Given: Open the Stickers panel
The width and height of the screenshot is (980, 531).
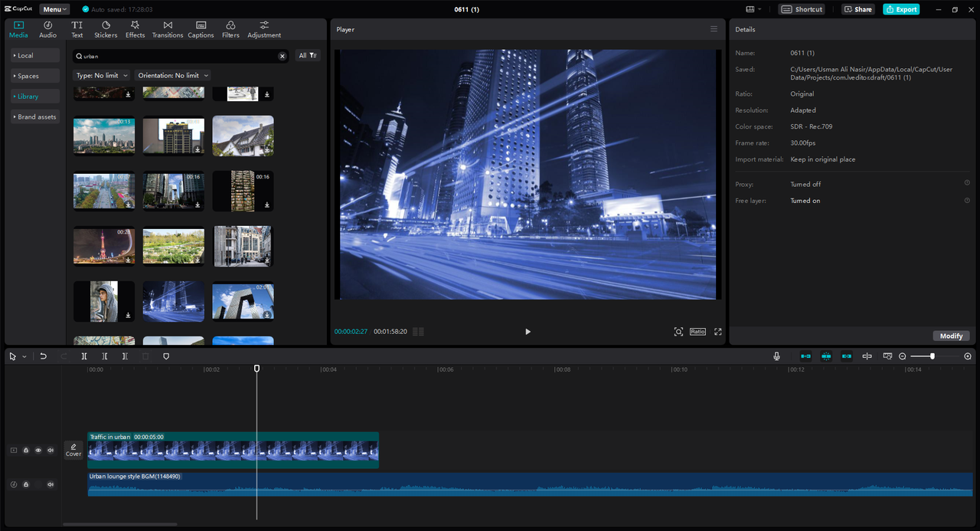Looking at the screenshot, I should point(106,29).
